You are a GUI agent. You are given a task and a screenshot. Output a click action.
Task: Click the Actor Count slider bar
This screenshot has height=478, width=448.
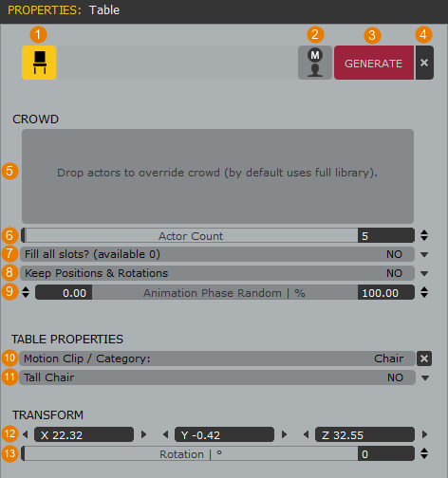tap(190, 235)
